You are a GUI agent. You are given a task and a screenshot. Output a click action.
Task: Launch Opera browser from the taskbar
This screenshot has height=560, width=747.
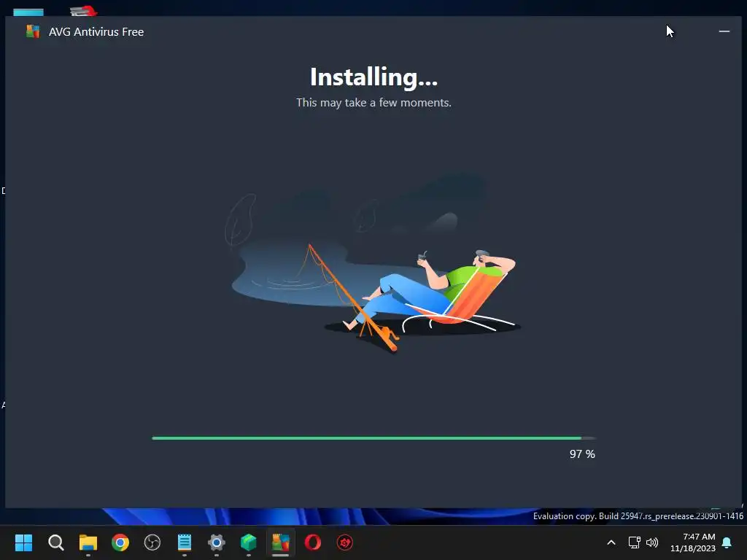(x=312, y=542)
